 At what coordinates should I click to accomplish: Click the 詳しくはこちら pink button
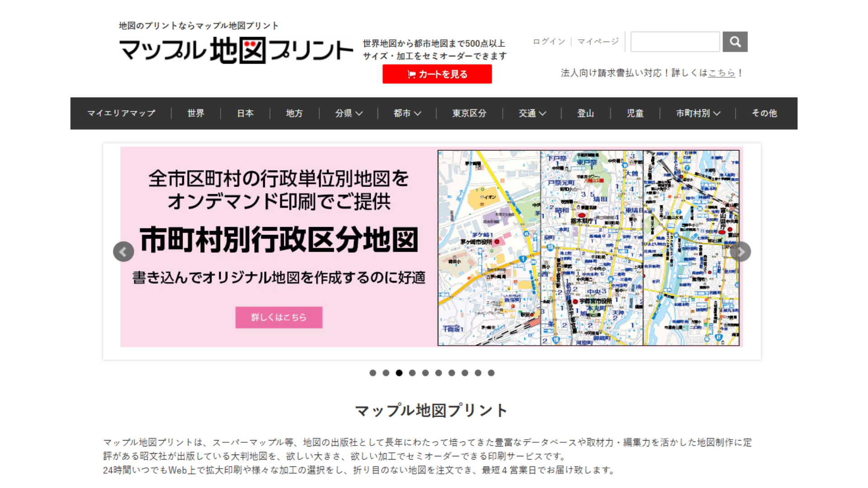coord(278,317)
